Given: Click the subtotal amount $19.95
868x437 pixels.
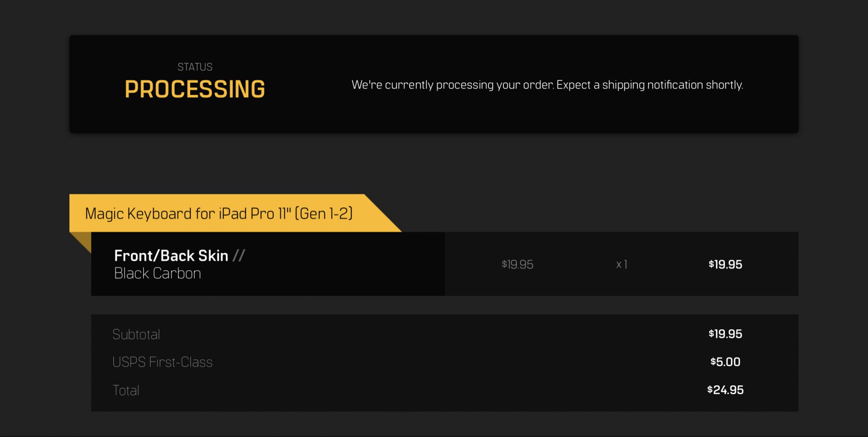Looking at the screenshot, I should [725, 334].
